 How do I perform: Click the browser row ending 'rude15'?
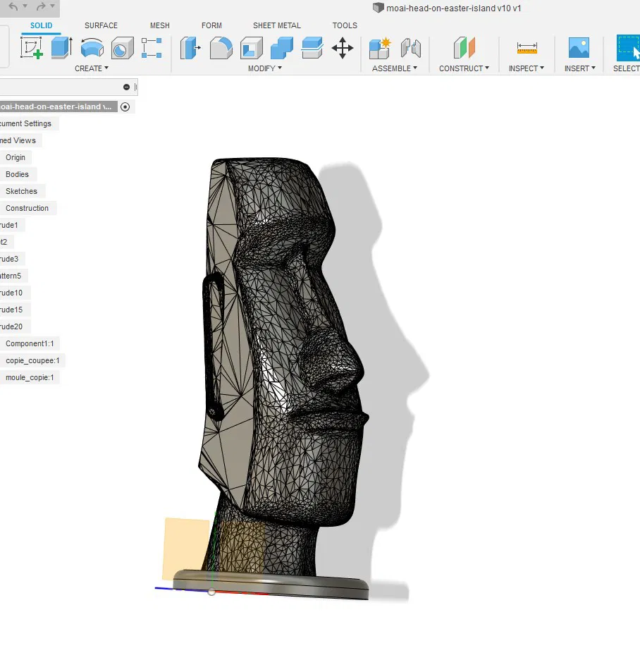(11, 310)
